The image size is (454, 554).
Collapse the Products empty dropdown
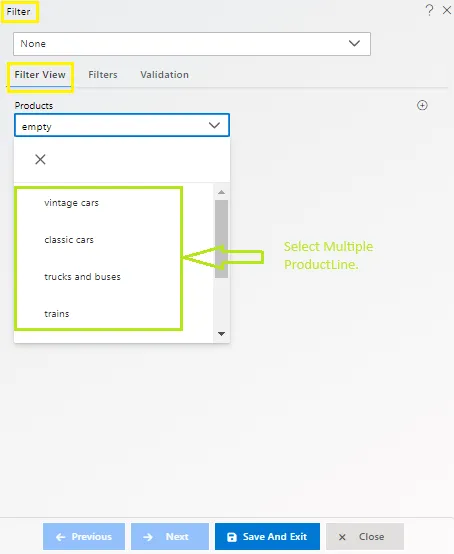tap(122, 125)
